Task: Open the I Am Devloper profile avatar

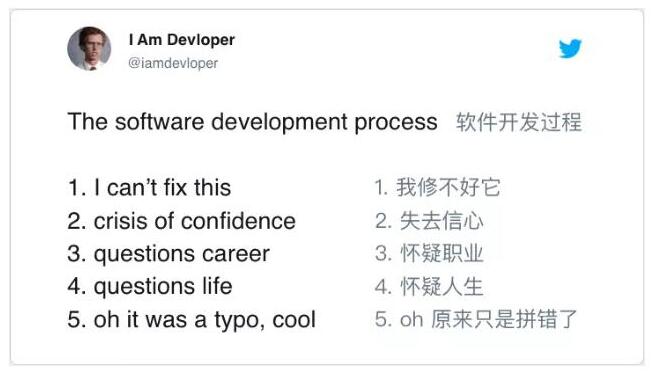Action: coord(89,49)
